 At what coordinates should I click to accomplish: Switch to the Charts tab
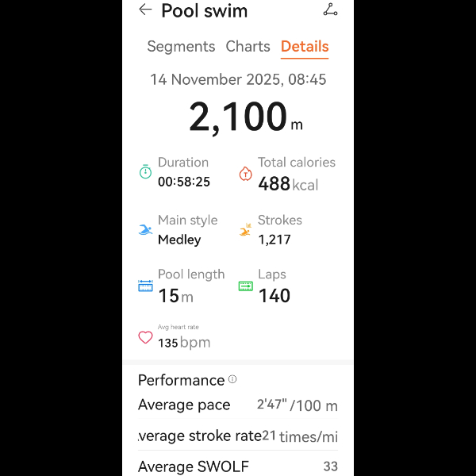tap(248, 47)
